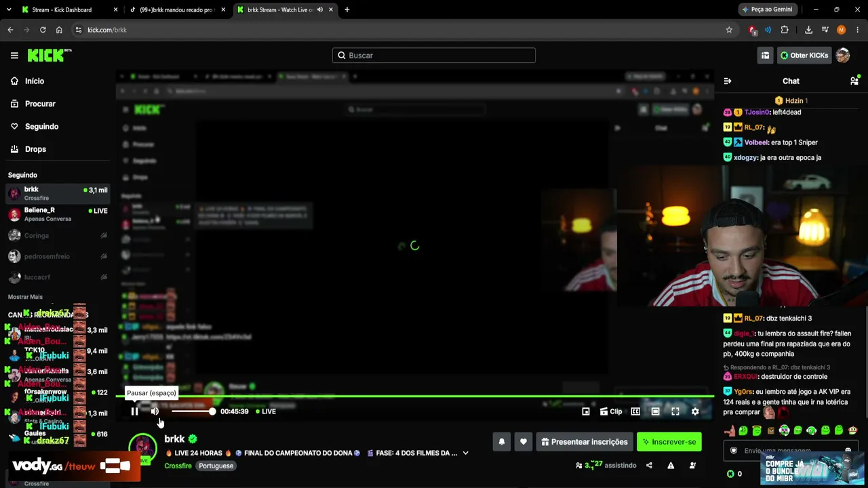This screenshot has height=488, width=868.
Task: Toggle notifications bell for brkk
Action: [x=502, y=442]
